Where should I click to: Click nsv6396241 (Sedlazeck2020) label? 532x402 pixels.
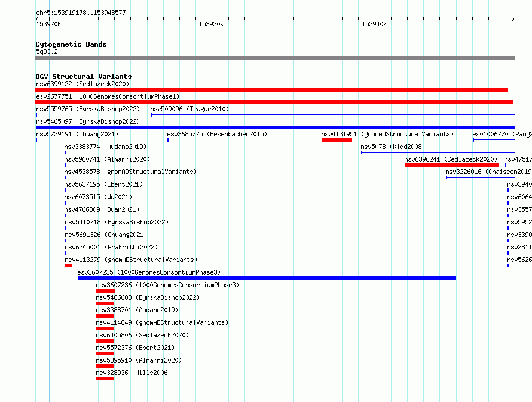click(451, 159)
